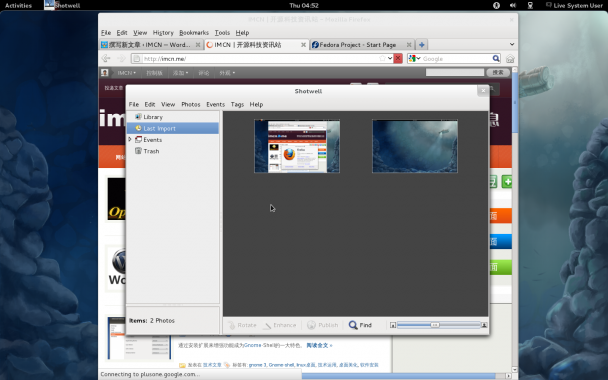Open the URL history dropdown arrow

[x=390, y=58]
